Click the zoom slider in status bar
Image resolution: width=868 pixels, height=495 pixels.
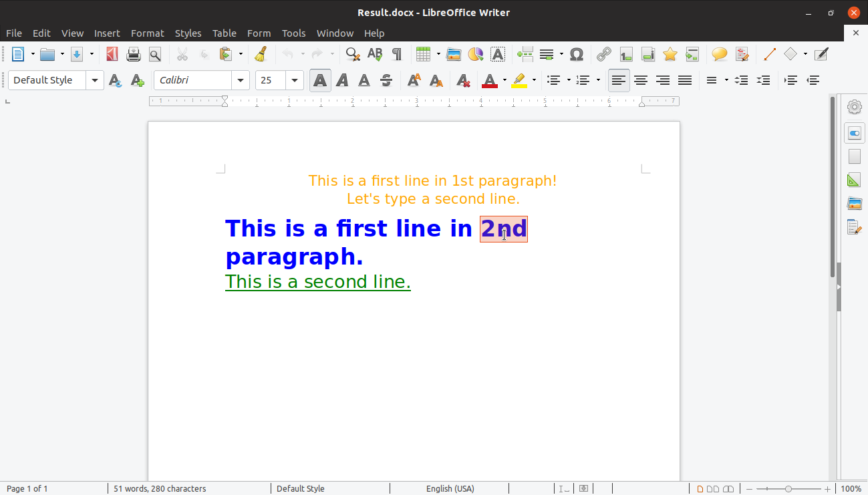788,488
